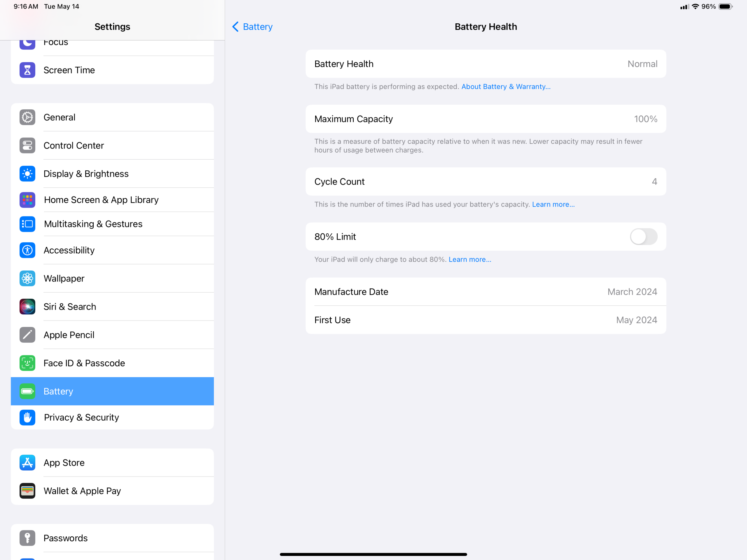The width and height of the screenshot is (747, 560).
Task: Click Learn more about cycle count
Action: tap(553, 204)
